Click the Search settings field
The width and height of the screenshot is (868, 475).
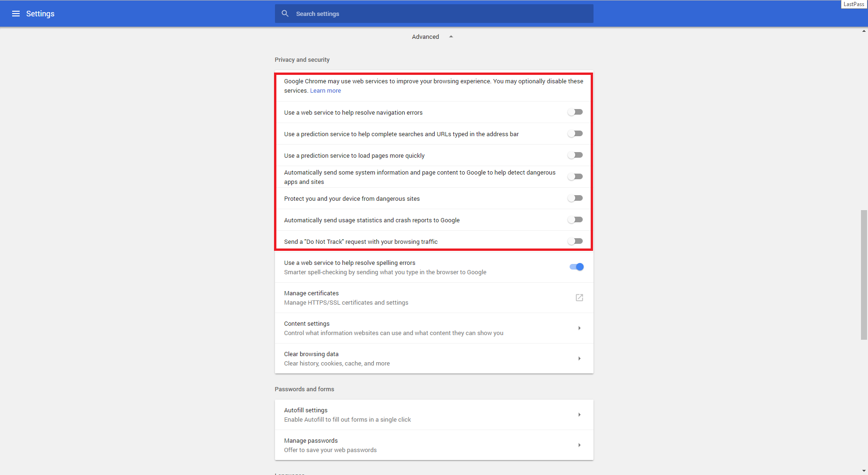click(434, 14)
